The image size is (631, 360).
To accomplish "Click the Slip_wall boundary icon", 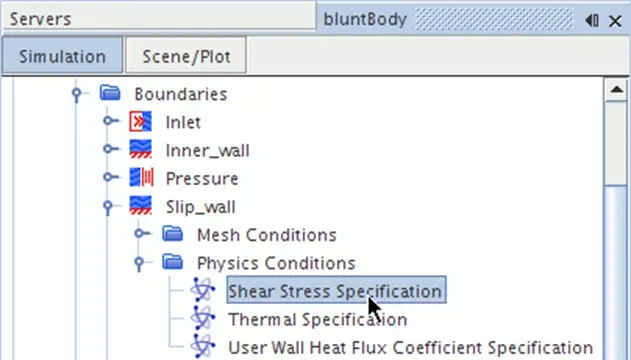I will [x=140, y=206].
